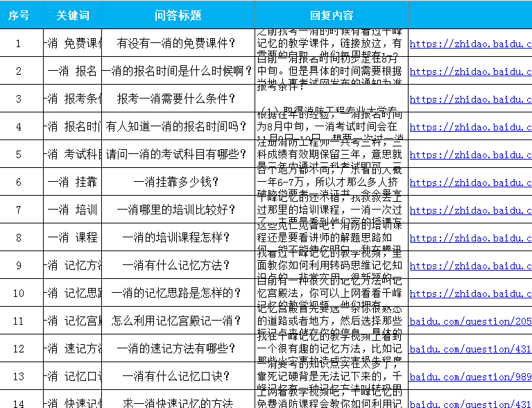The image size is (532, 408).
Task: Open the zhidao link in row 9
Action: coord(470,266)
